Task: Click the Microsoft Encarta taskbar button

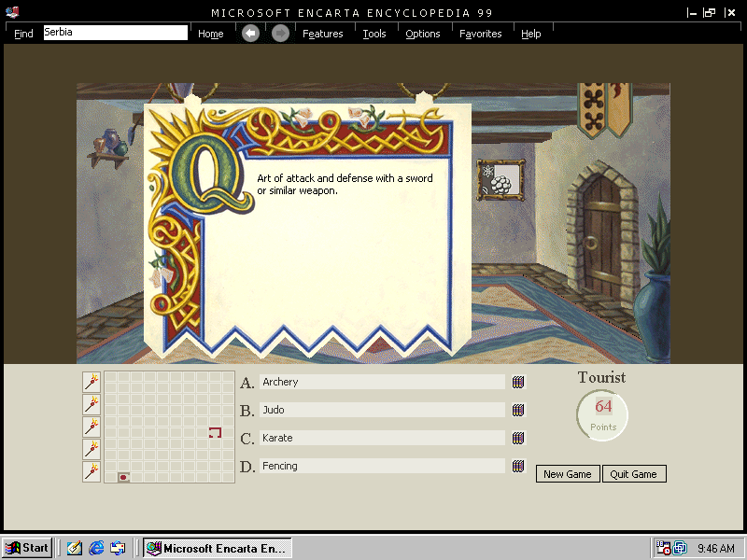Action: coord(218,548)
